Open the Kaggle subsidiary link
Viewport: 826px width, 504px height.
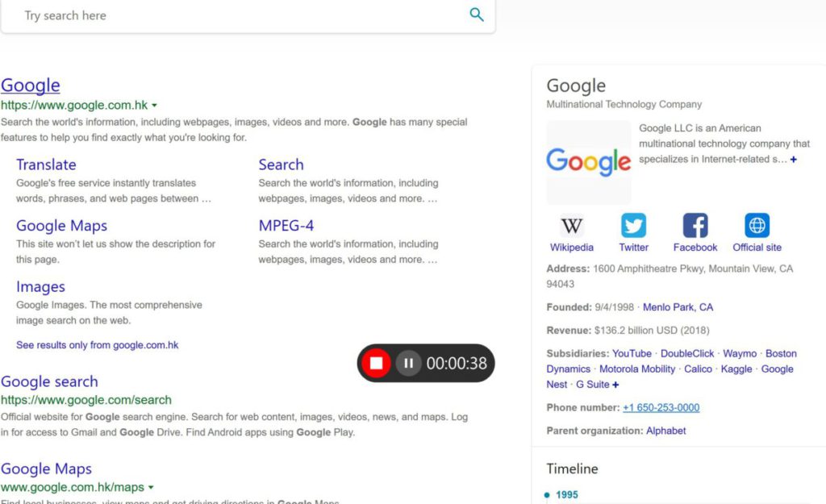736,369
